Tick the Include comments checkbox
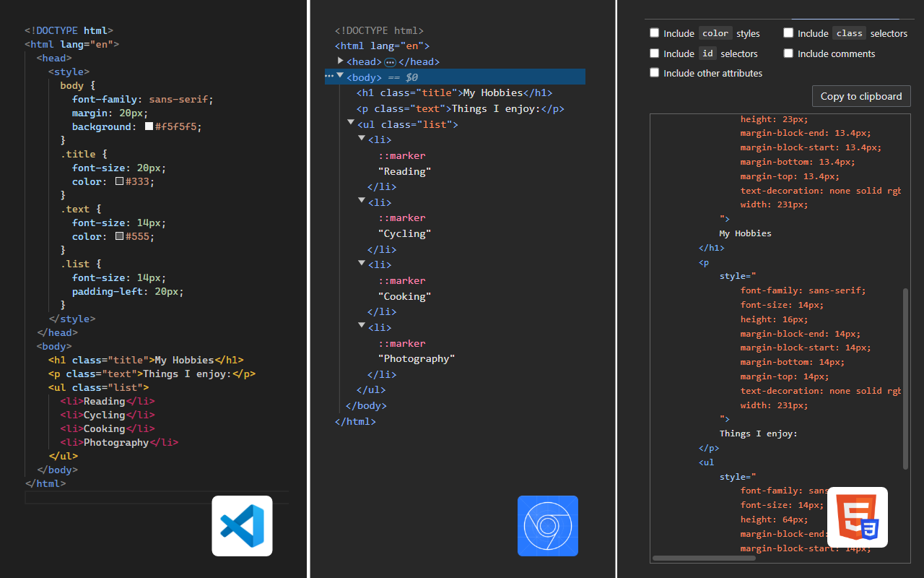Screen dimensions: 924x578 (x=788, y=53)
